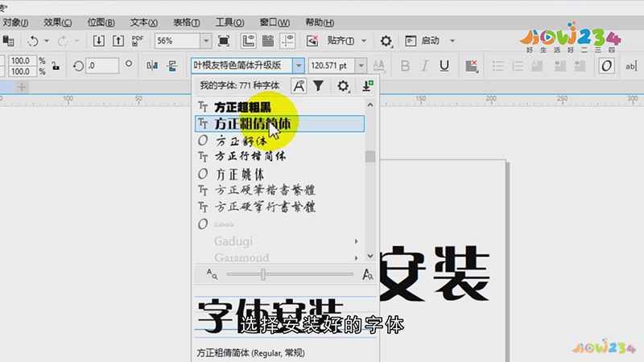Viewport: 644px width, 362px height.
Task: Expand the zoom level dropdown arrow
Action: (206, 41)
